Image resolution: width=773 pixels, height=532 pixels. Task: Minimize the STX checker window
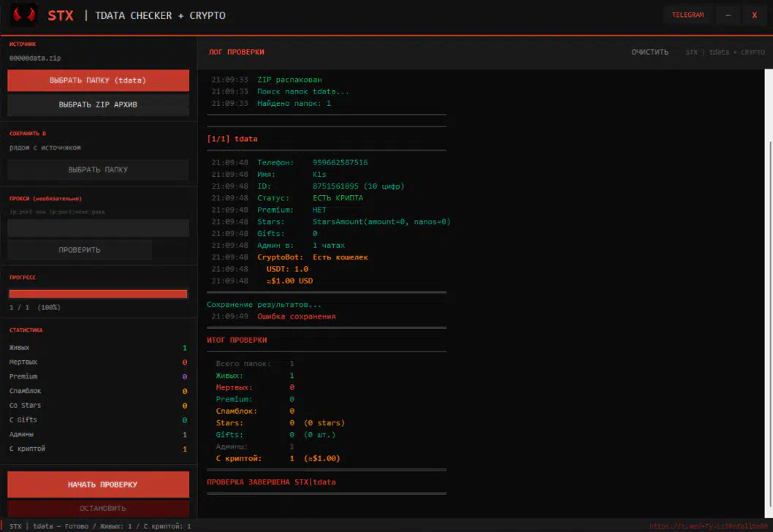[x=728, y=15]
